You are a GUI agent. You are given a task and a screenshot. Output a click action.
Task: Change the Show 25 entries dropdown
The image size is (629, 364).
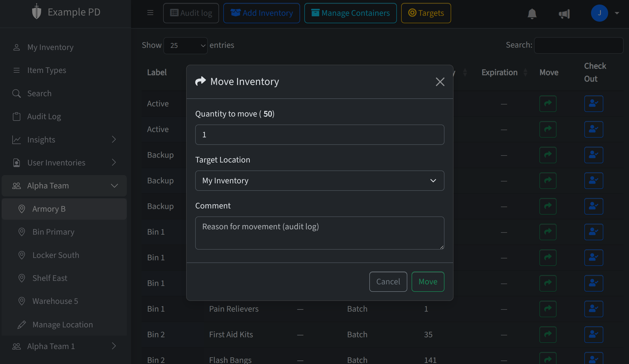coord(185,45)
